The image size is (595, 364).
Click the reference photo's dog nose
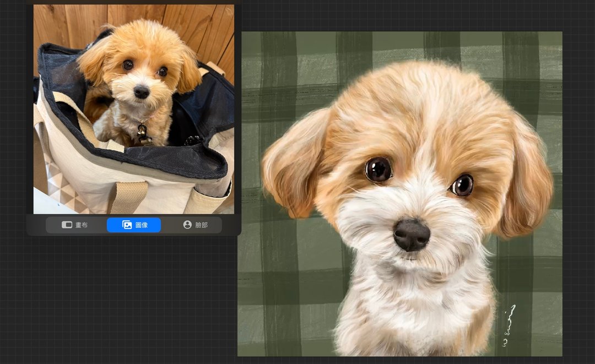[142, 92]
